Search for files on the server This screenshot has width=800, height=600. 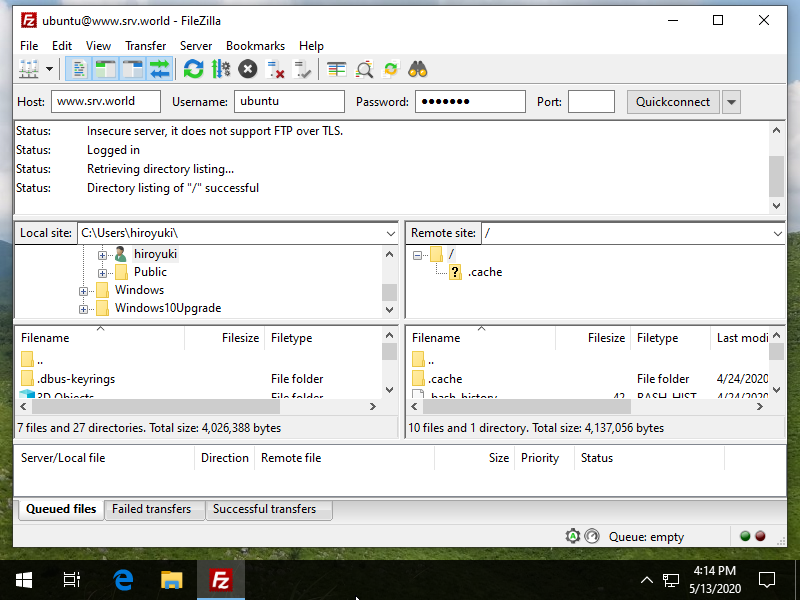point(362,69)
